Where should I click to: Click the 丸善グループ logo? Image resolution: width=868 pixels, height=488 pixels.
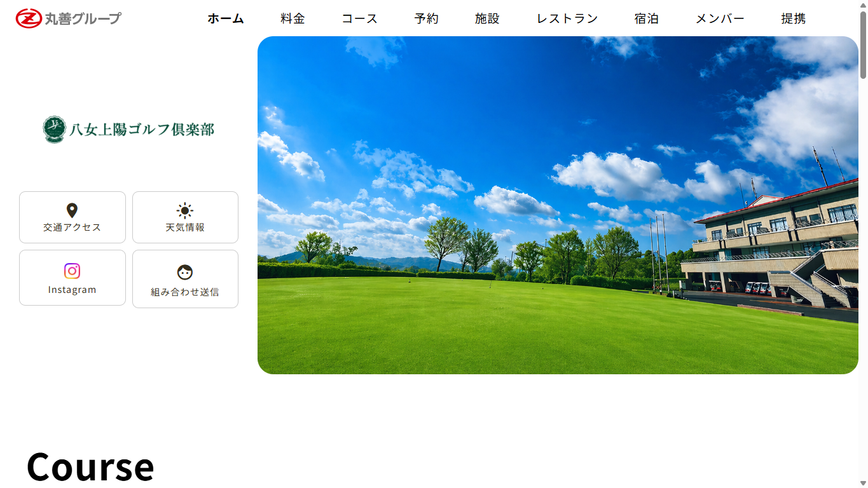68,18
